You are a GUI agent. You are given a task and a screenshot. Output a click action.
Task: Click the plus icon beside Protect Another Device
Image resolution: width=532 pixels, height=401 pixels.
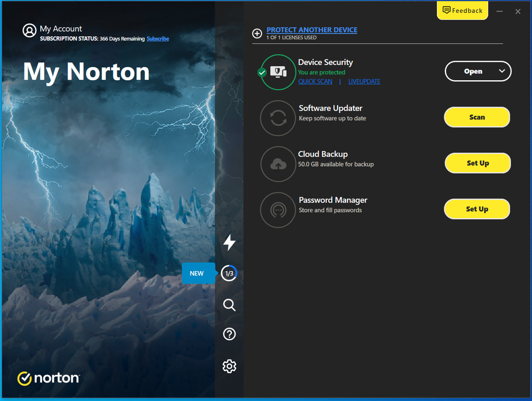pos(257,33)
